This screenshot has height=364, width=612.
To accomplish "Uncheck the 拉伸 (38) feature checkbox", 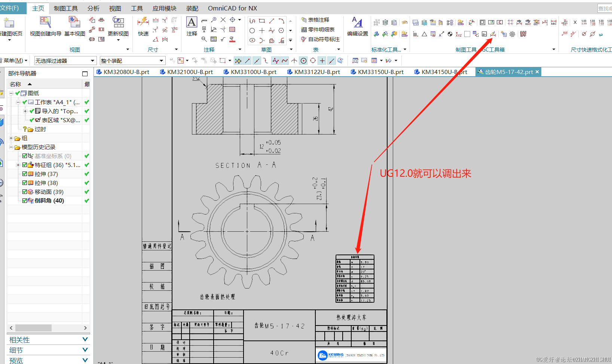I will tap(25, 183).
